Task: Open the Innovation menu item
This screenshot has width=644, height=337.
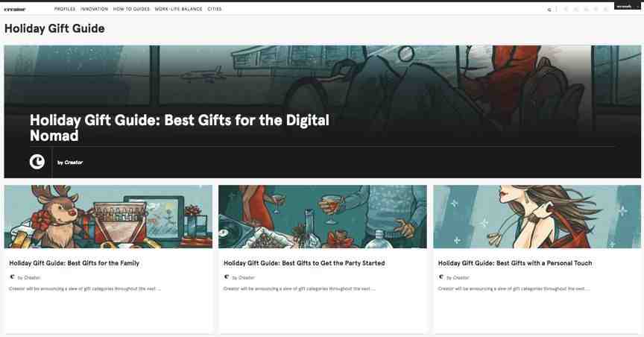Action: 94,9
